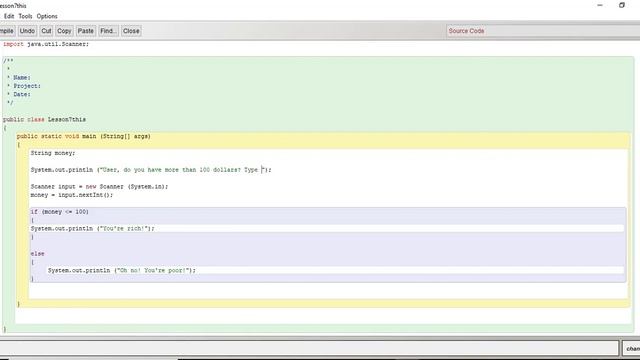Click the Close editor button
Viewport: 640px width, 360px height.
[131, 31]
